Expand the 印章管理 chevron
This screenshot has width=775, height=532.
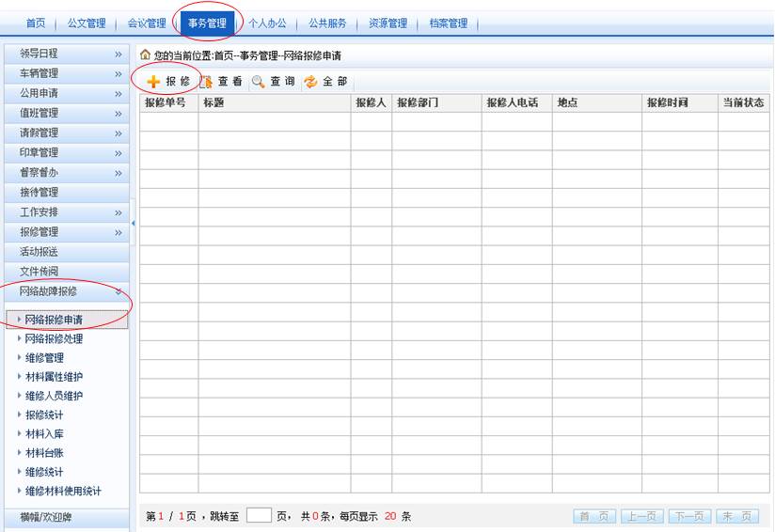click(x=119, y=153)
